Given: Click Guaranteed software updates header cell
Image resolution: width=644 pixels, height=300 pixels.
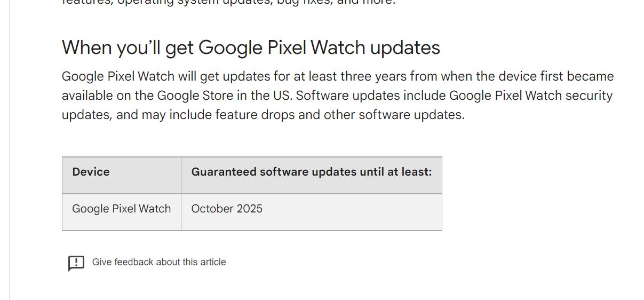Looking at the screenshot, I should point(312,175).
